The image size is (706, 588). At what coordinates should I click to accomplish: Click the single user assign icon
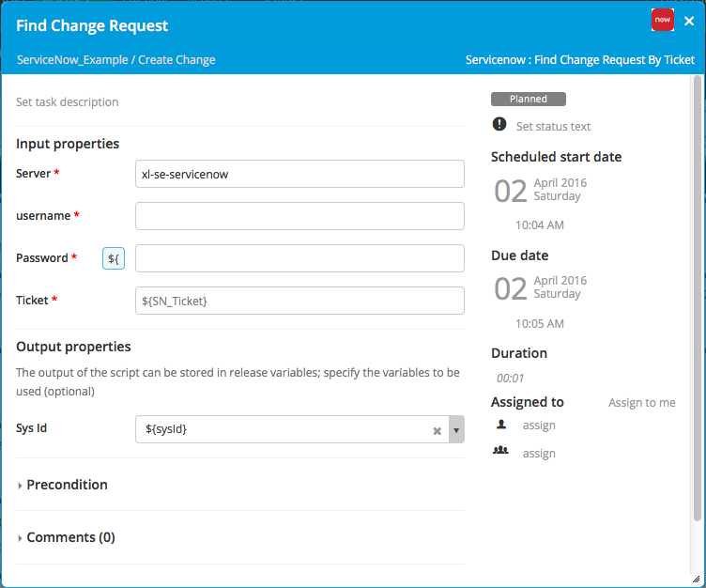point(501,424)
